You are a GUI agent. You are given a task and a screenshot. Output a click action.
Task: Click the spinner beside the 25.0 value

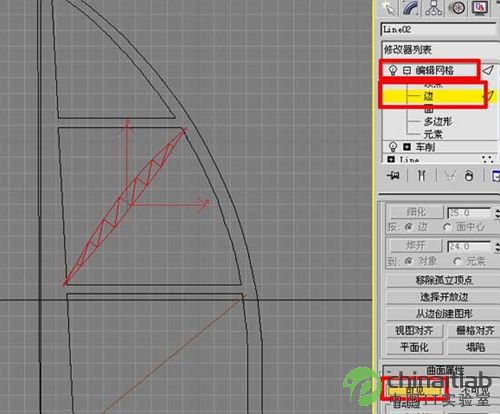click(497, 213)
